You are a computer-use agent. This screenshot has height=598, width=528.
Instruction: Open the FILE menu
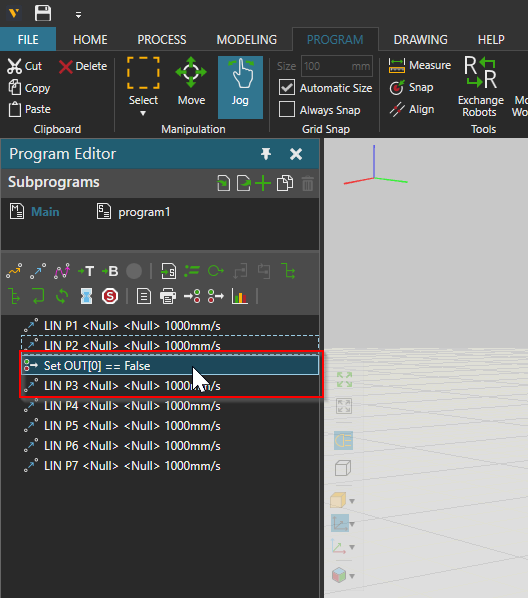click(28, 40)
